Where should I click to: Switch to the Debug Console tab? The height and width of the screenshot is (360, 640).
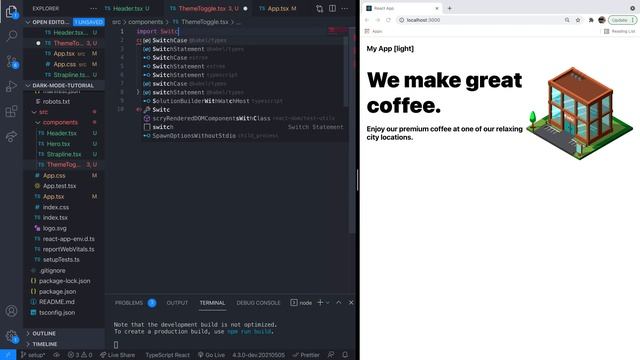coord(258,303)
